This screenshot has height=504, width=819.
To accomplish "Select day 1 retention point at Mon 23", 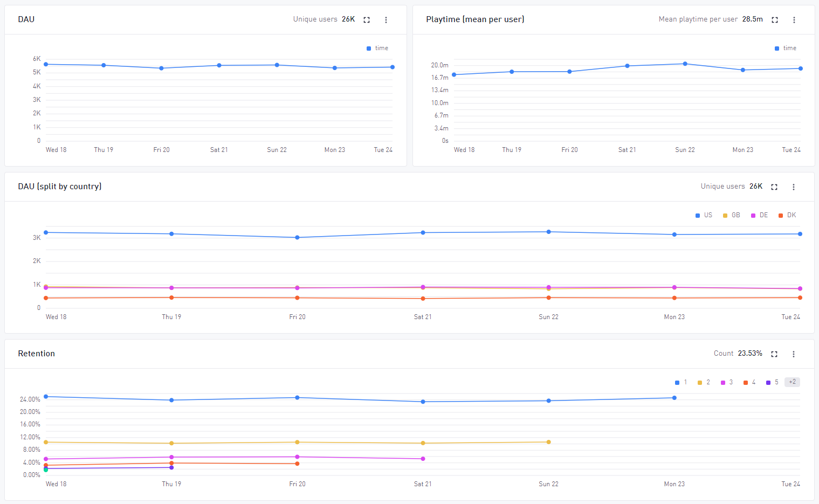I will (675, 398).
